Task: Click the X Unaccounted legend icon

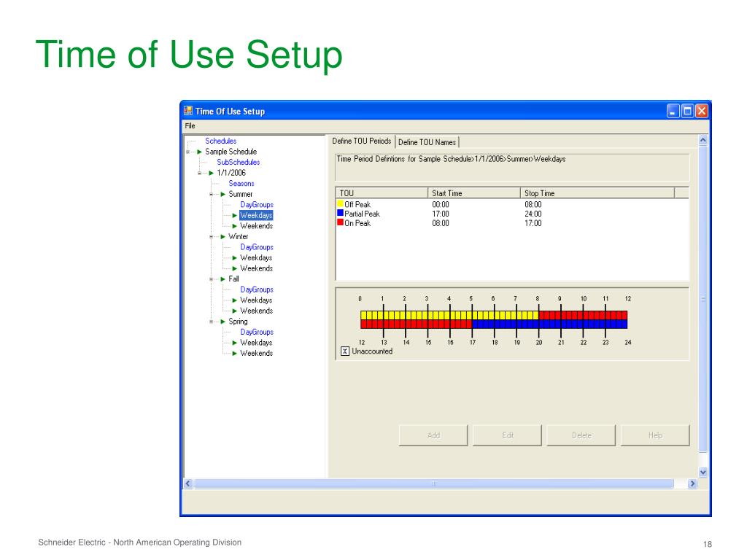Action: click(344, 350)
